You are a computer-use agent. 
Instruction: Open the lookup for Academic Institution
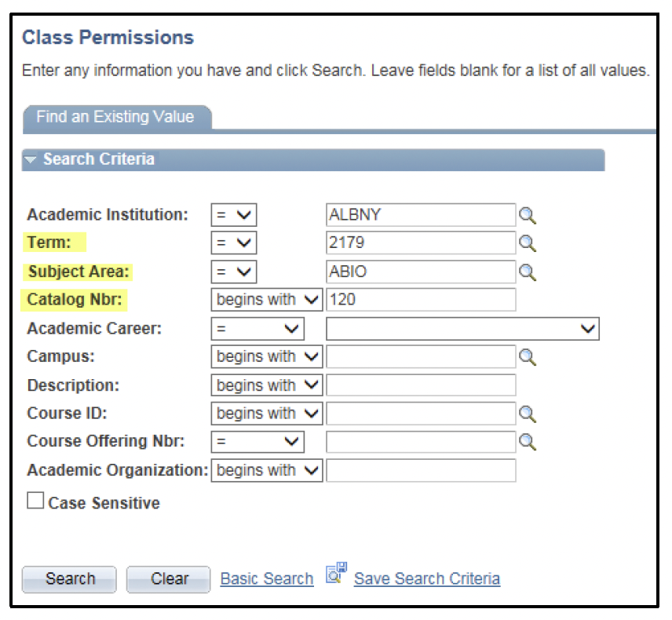527,215
